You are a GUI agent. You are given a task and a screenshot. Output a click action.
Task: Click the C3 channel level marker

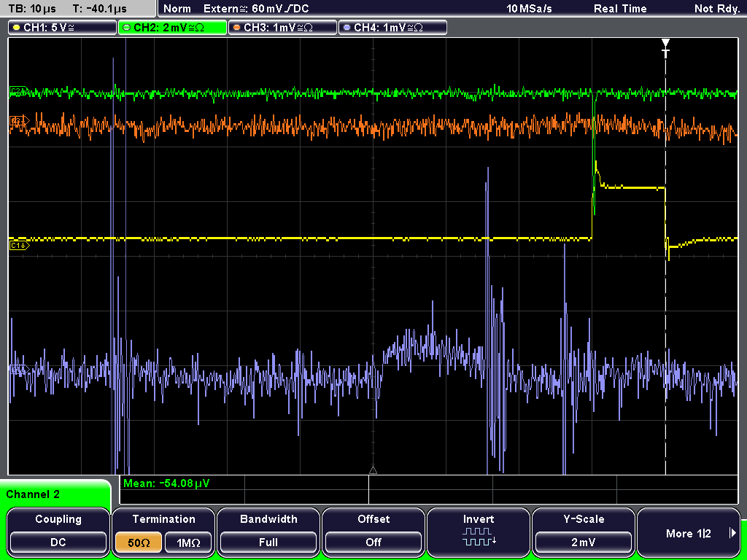pyautogui.click(x=19, y=121)
